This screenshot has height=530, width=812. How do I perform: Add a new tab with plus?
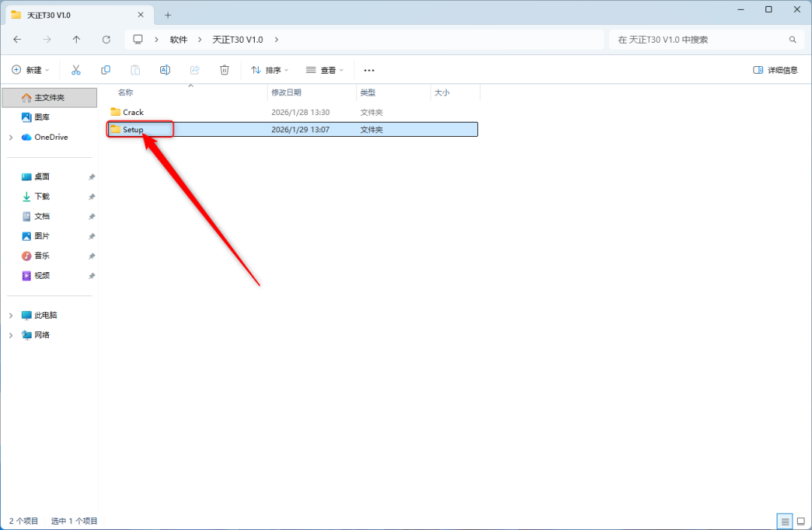click(168, 15)
